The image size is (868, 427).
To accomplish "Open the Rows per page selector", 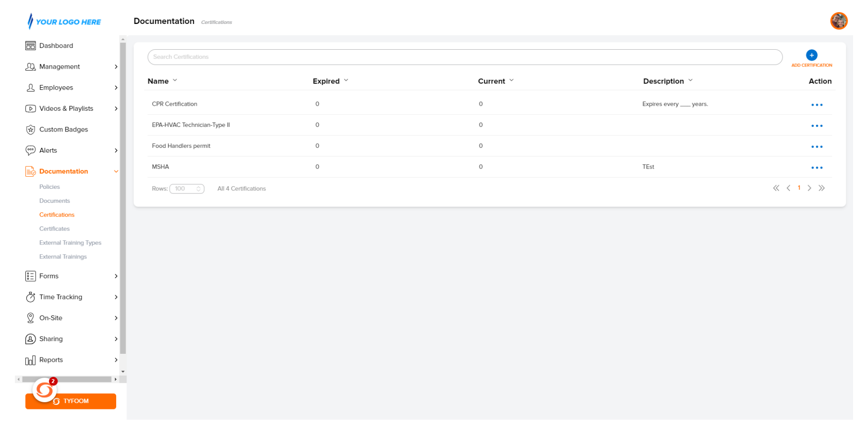I will (x=187, y=189).
